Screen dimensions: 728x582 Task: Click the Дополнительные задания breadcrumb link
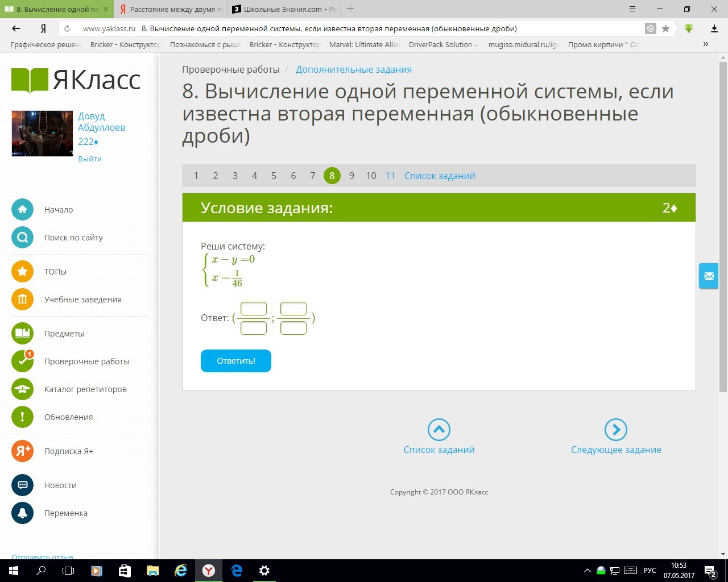coord(354,69)
